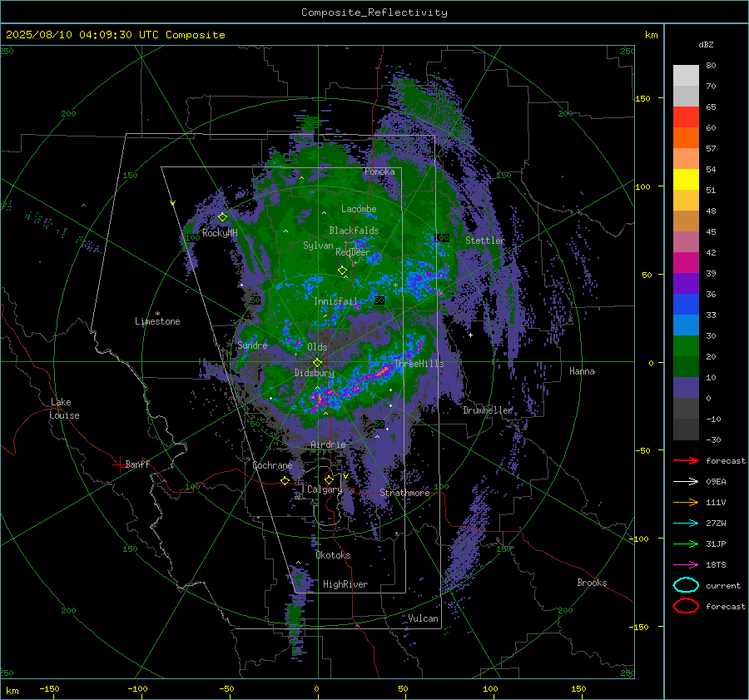Click the Okotoks city label
The height and width of the screenshot is (700, 749).
[333, 555]
